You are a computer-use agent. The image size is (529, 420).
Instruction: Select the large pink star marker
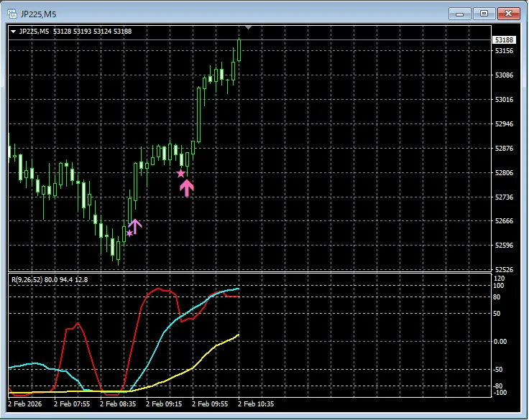[181, 173]
